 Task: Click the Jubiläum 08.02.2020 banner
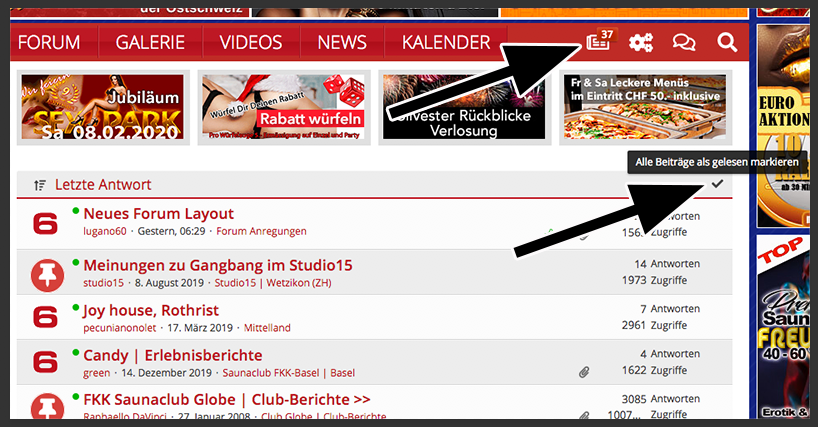(103, 107)
